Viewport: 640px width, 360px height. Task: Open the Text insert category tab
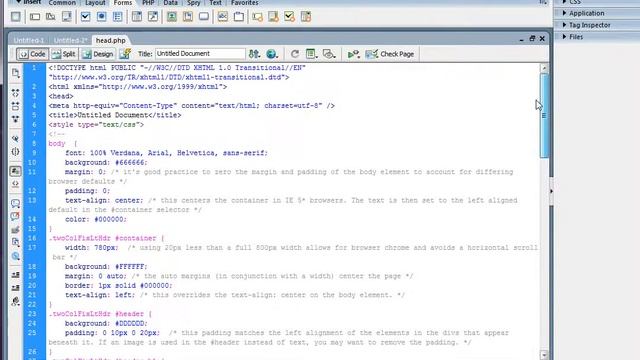pos(215,3)
